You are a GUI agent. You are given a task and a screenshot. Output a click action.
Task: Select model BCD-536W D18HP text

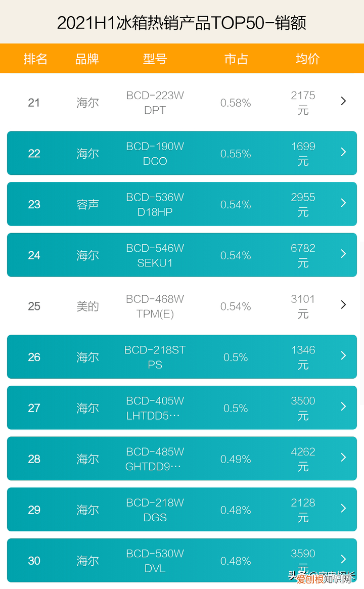(x=155, y=205)
